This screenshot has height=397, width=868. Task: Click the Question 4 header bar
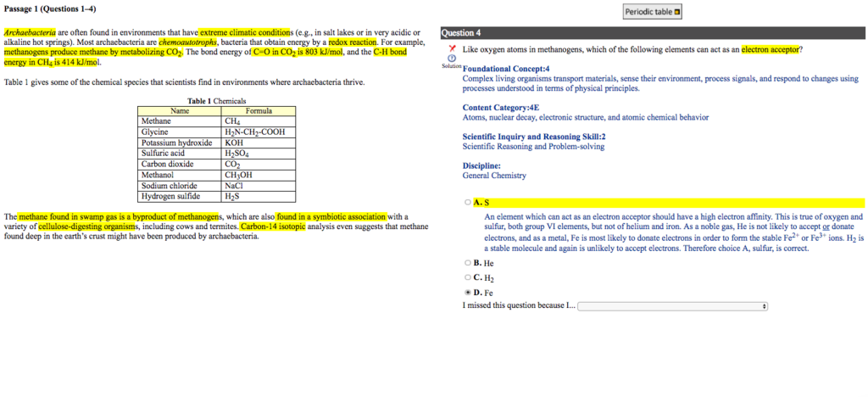(x=652, y=33)
